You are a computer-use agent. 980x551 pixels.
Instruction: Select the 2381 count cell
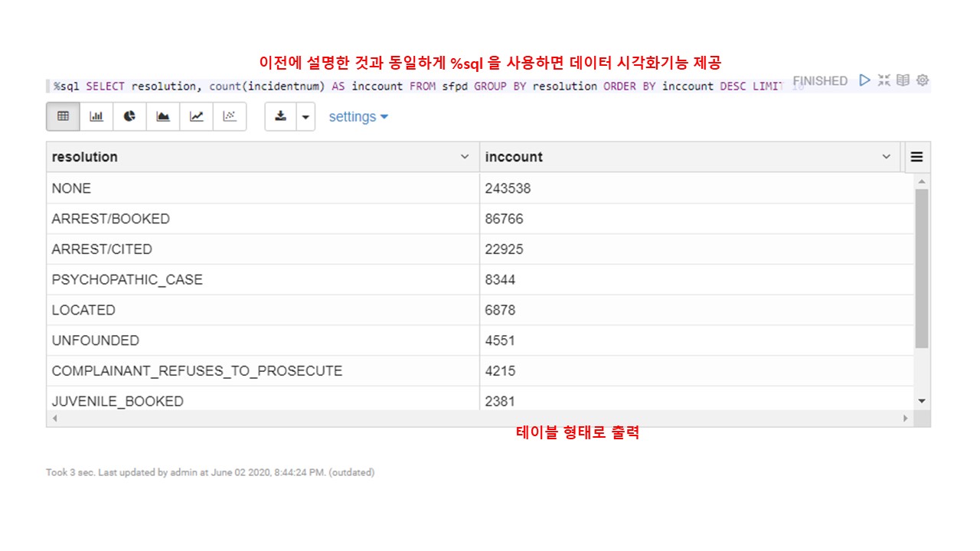pos(697,399)
